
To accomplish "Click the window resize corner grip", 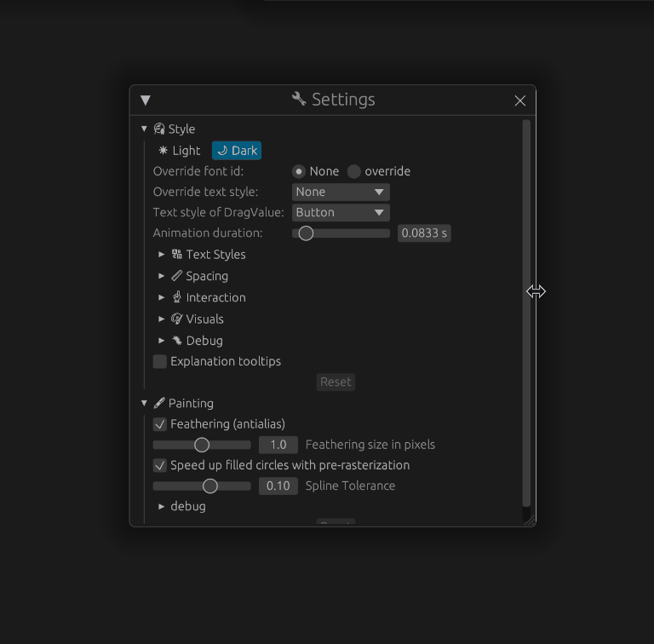I will click(x=530, y=521).
